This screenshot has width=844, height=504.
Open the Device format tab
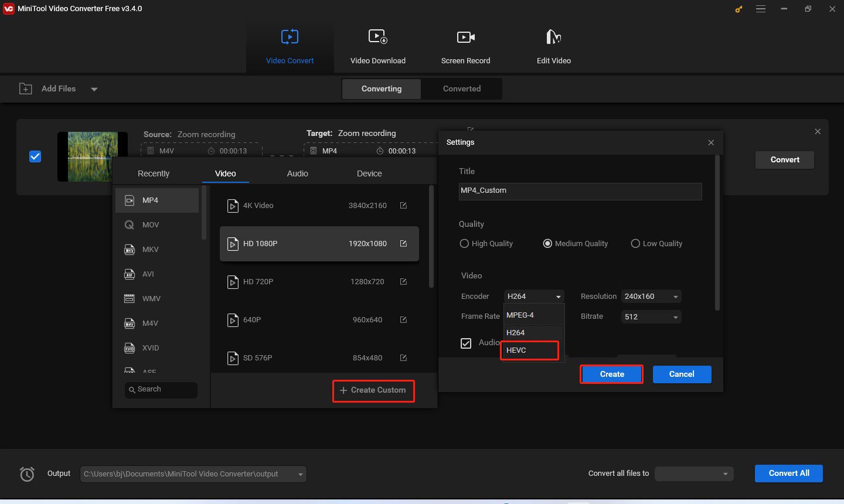pyautogui.click(x=369, y=173)
